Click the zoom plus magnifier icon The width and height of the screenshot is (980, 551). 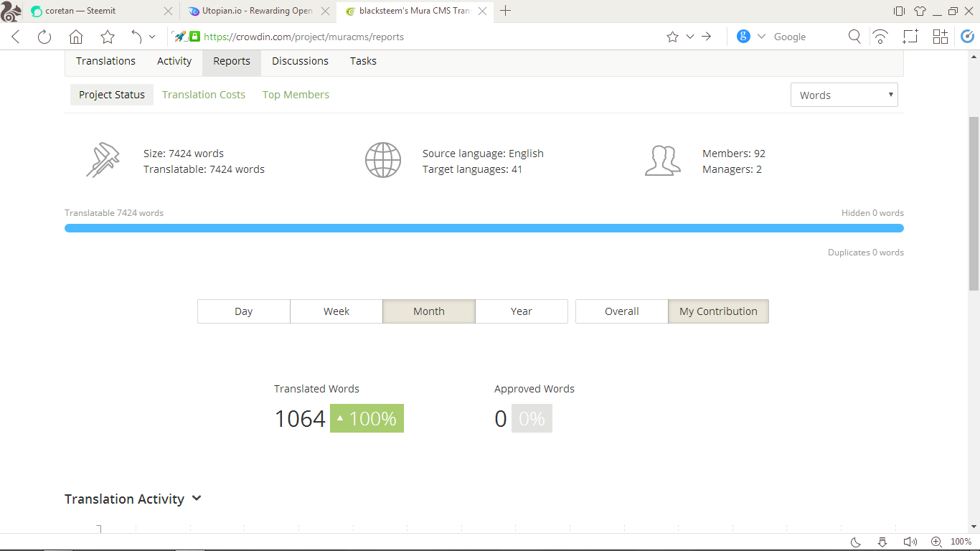(936, 542)
